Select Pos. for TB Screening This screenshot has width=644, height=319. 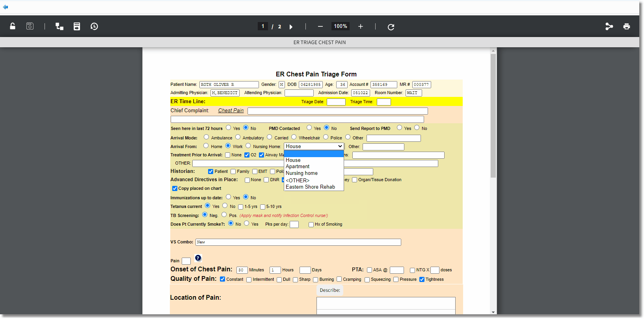[x=224, y=215]
